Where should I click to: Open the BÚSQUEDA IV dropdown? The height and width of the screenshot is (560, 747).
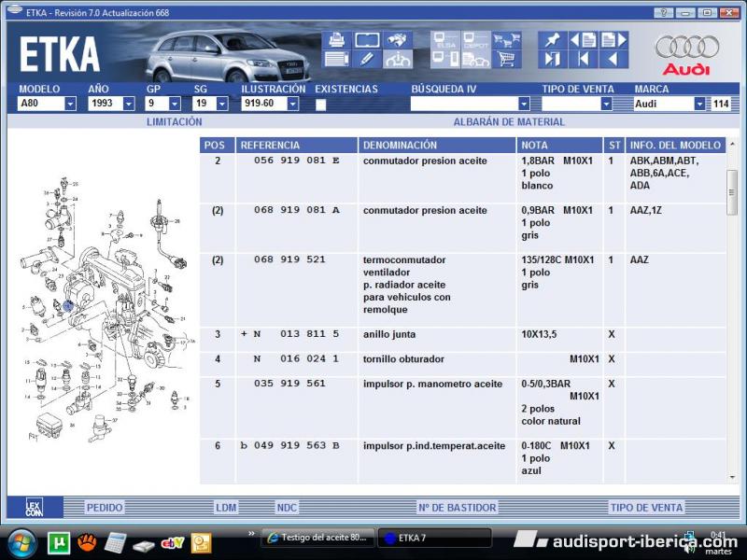pyautogui.click(x=524, y=104)
